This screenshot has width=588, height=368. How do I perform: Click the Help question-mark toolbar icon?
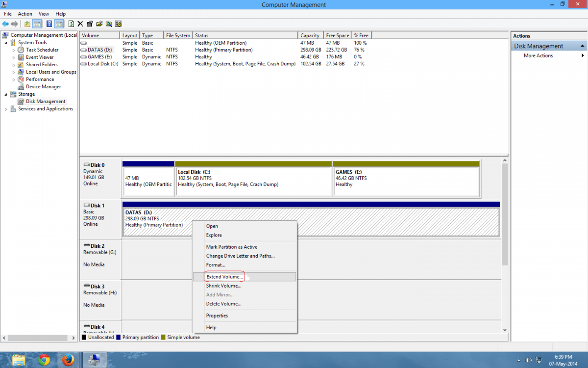[x=49, y=24]
